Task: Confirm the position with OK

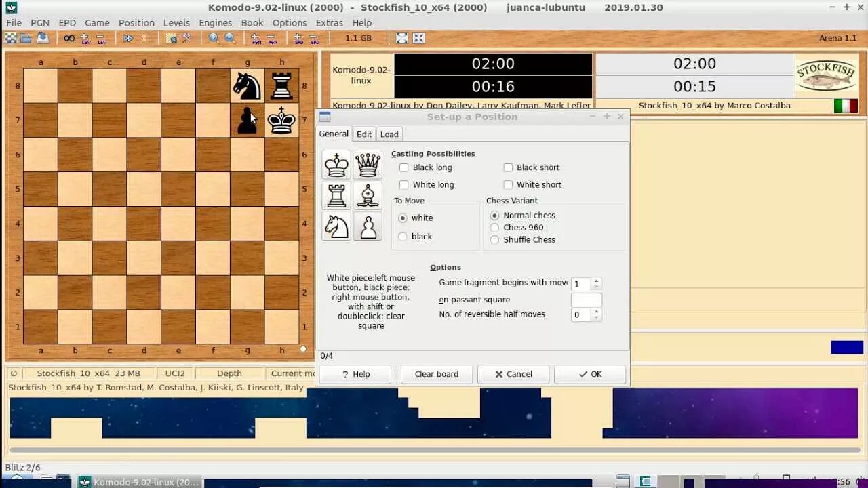Action: [590, 374]
